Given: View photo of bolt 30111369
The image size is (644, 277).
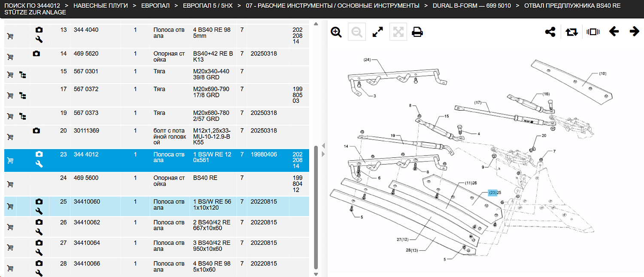Looking at the screenshot, I should point(36,130).
